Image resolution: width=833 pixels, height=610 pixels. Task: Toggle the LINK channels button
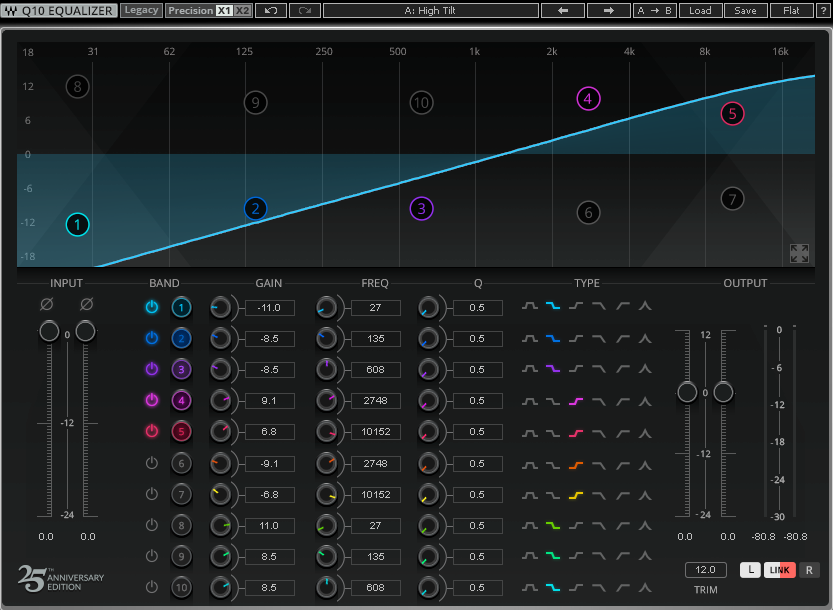(779, 570)
